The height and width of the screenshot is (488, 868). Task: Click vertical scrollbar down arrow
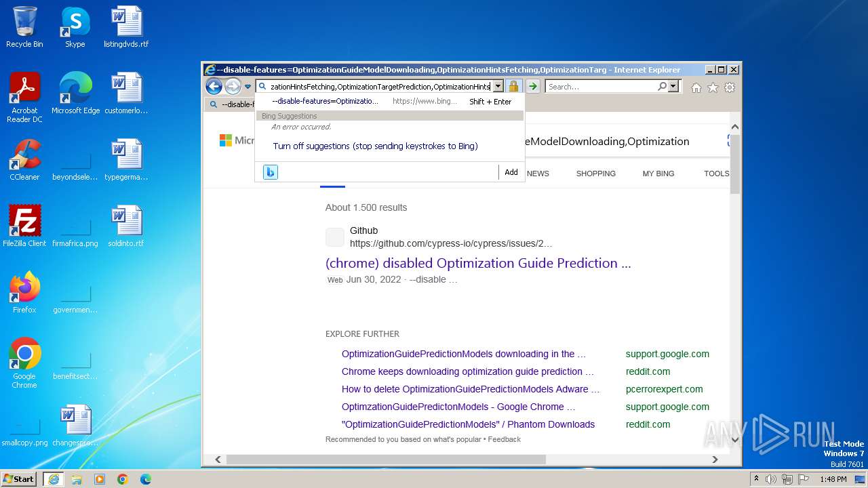(x=734, y=439)
